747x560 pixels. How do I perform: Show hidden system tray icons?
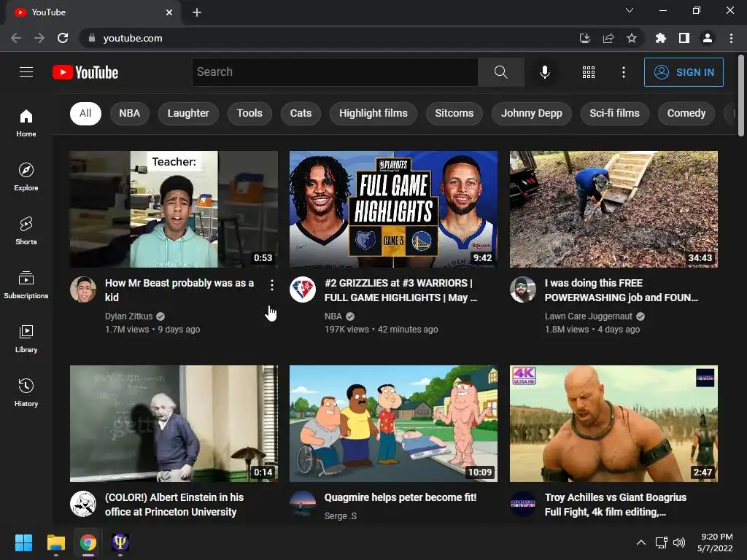(641, 542)
